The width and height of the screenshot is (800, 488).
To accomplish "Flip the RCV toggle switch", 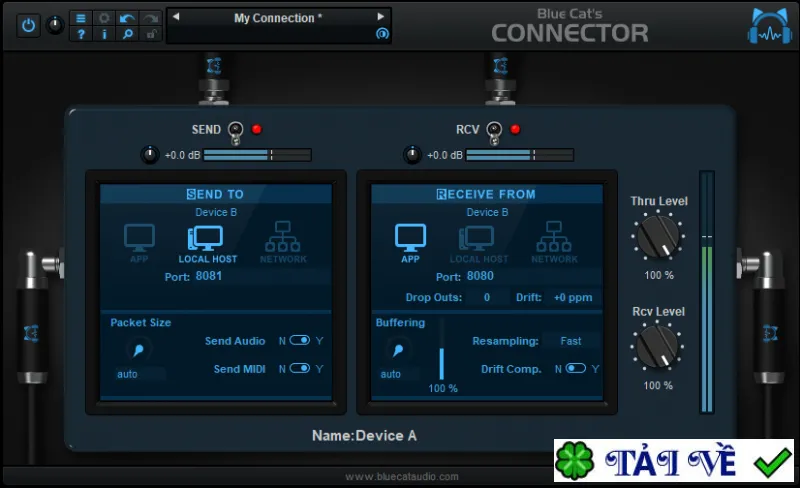I will [494, 133].
